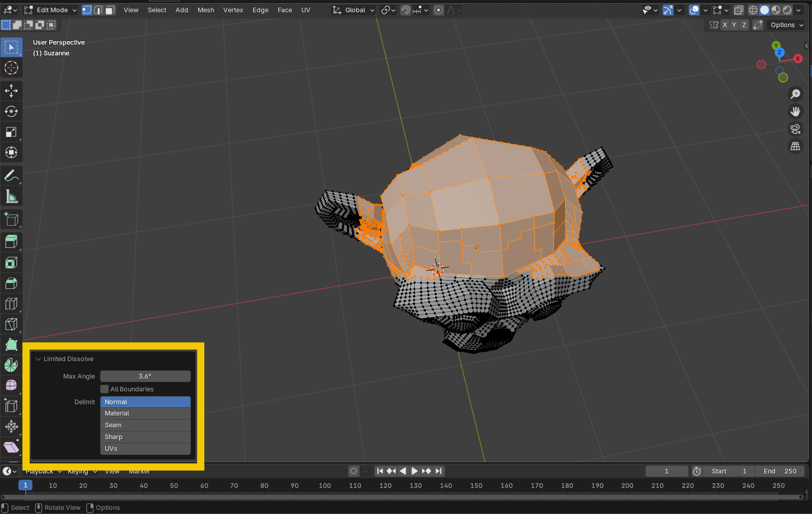Open the Mesh menu
The height and width of the screenshot is (514, 812).
206,10
